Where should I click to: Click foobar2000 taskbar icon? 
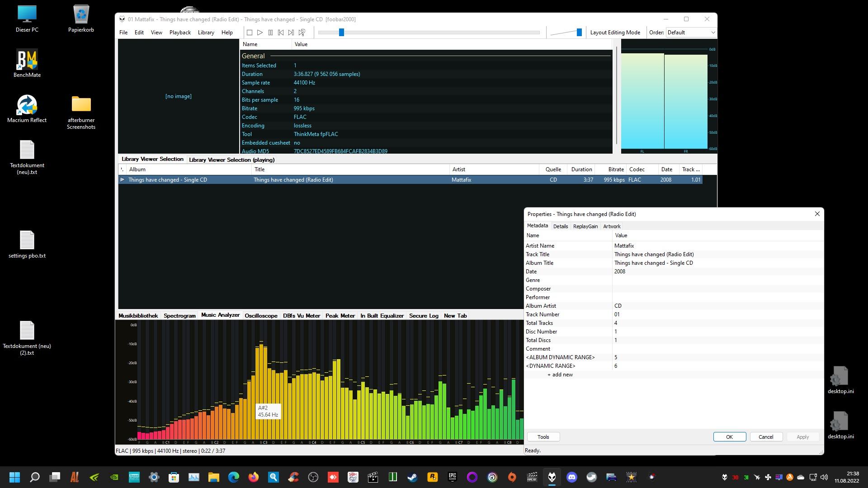pos(552,477)
